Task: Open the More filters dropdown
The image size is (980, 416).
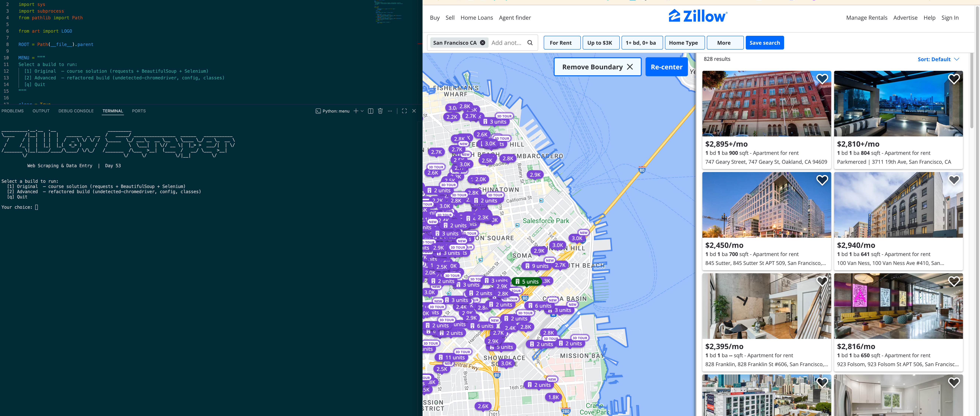Action: pyautogui.click(x=725, y=43)
